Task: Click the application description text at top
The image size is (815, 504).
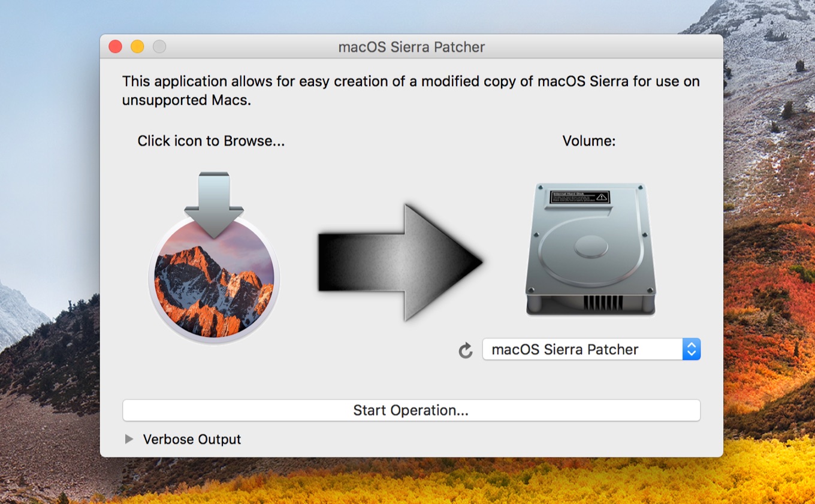Action: (410, 90)
